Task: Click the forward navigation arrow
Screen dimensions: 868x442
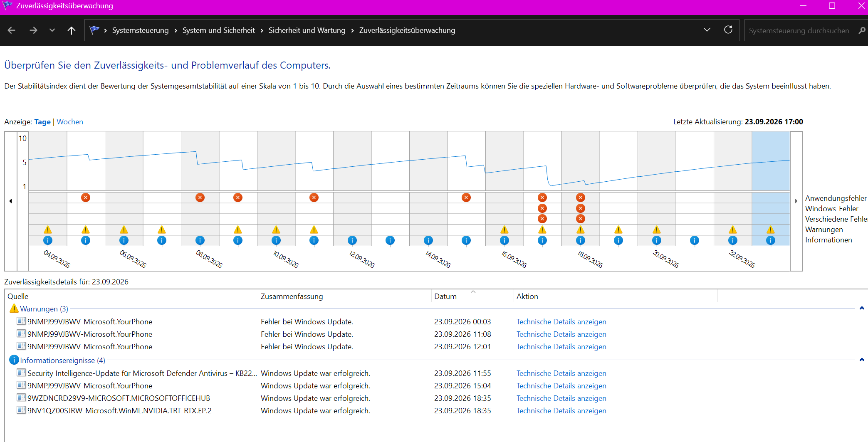Action: 33,30
